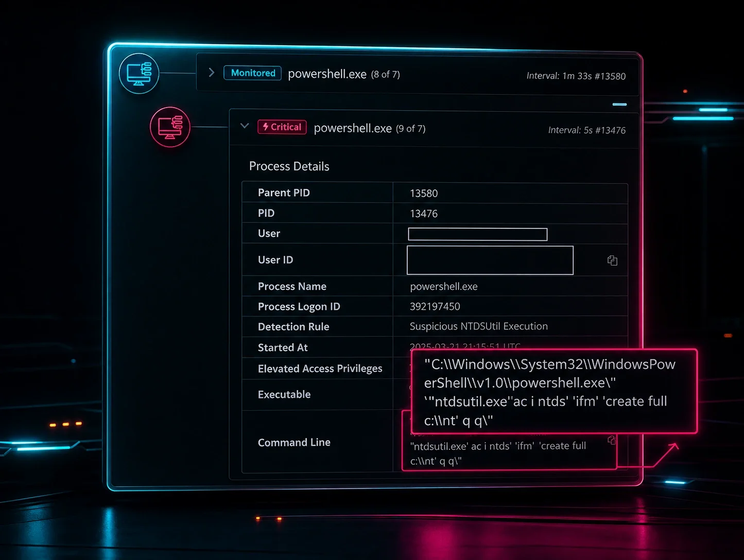Screen dimensions: 744x560
Task: Click the Monitored status badge
Action: [253, 73]
